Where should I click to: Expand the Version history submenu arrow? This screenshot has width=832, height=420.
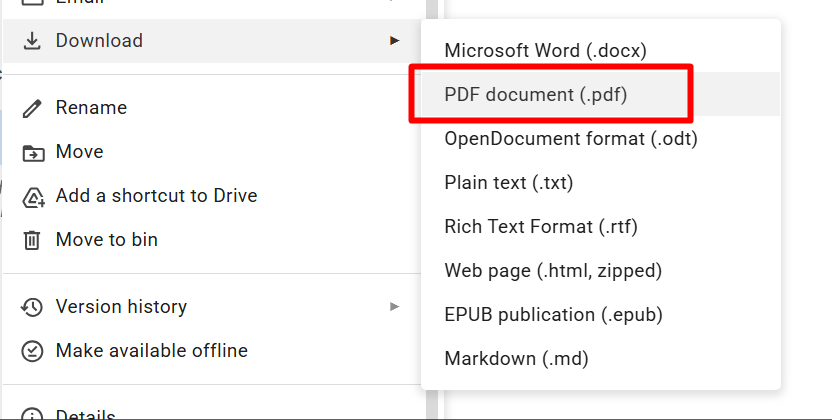coord(395,307)
